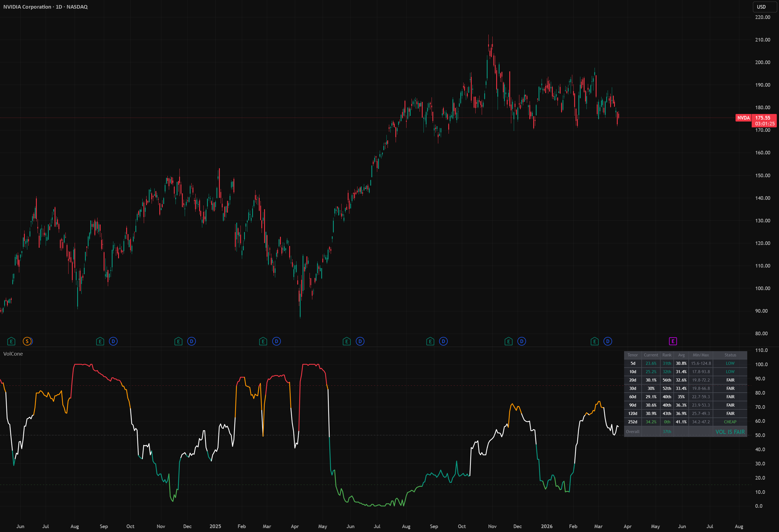Click the earnings marker in late May 2024
The image size is (779, 532).
[x=11, y=341]
